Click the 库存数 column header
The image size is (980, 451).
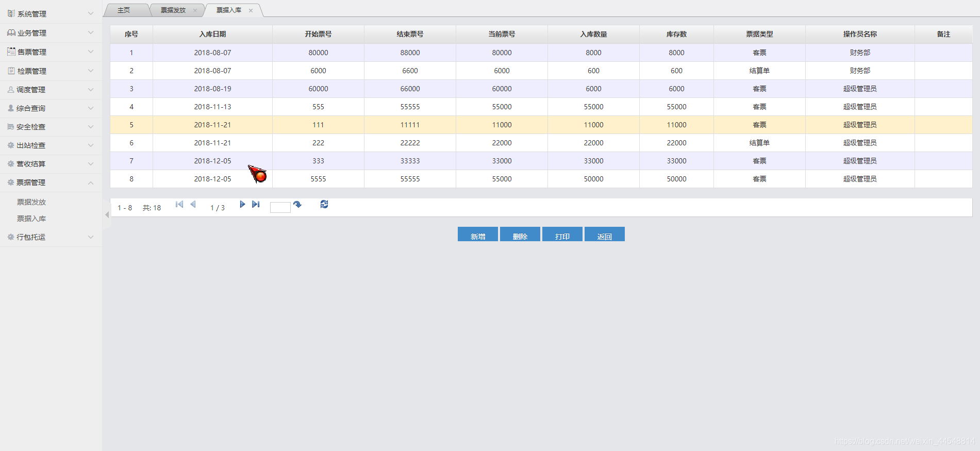[676, 34]
